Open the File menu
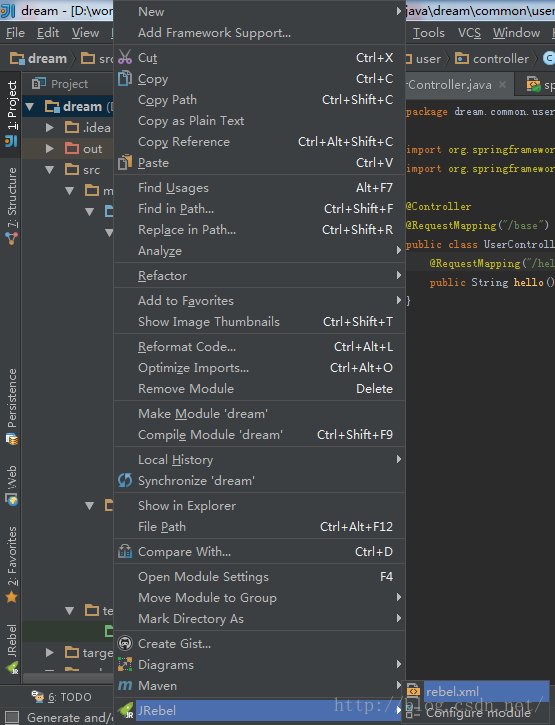 coord(15,33)
